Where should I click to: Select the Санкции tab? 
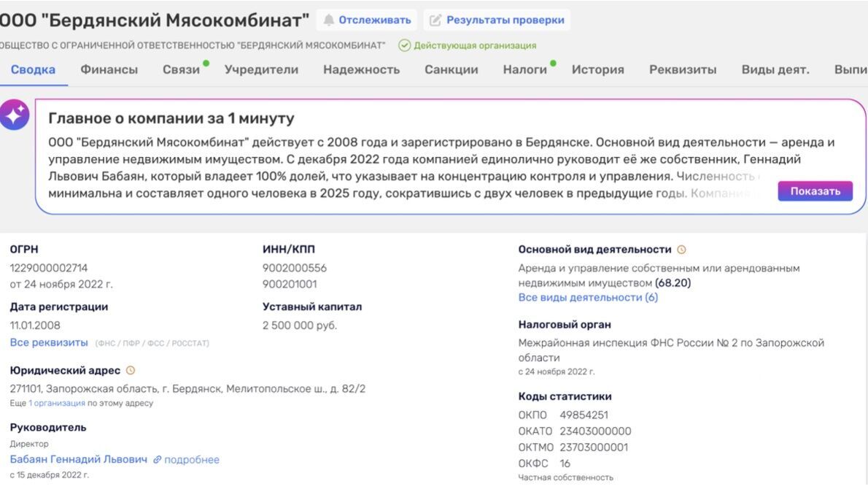pos(452,70)
